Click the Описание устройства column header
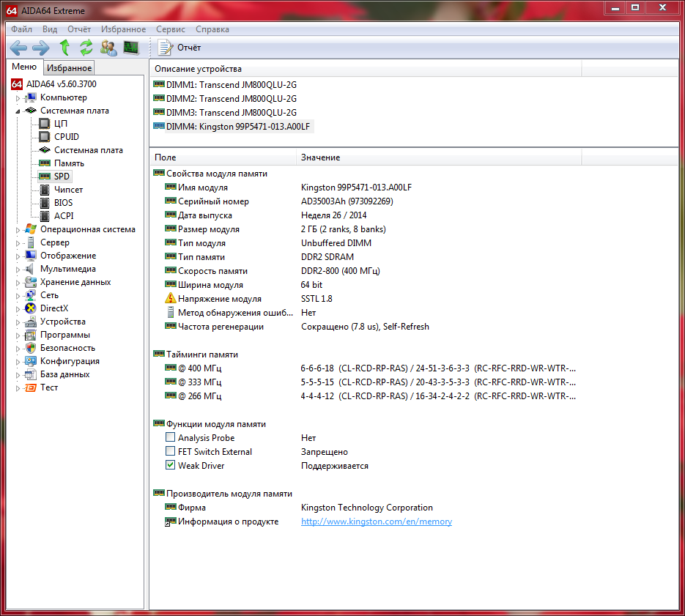 pyautogui.click(x=366, y=69)
